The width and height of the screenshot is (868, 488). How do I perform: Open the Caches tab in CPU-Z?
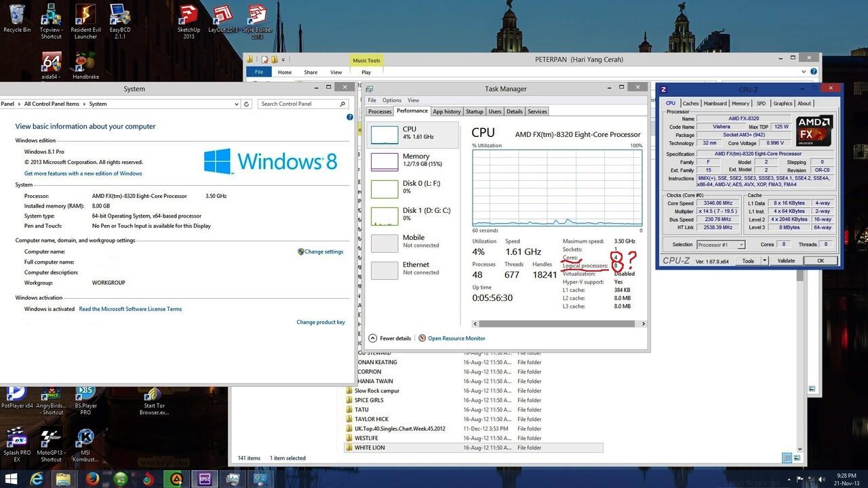click(x=690, y=104)
